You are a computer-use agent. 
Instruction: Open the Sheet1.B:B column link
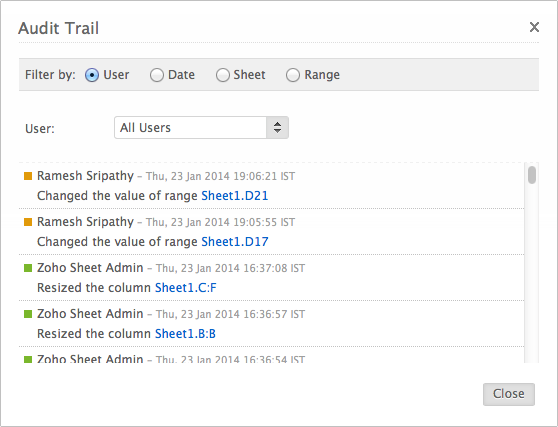(185, 334)
